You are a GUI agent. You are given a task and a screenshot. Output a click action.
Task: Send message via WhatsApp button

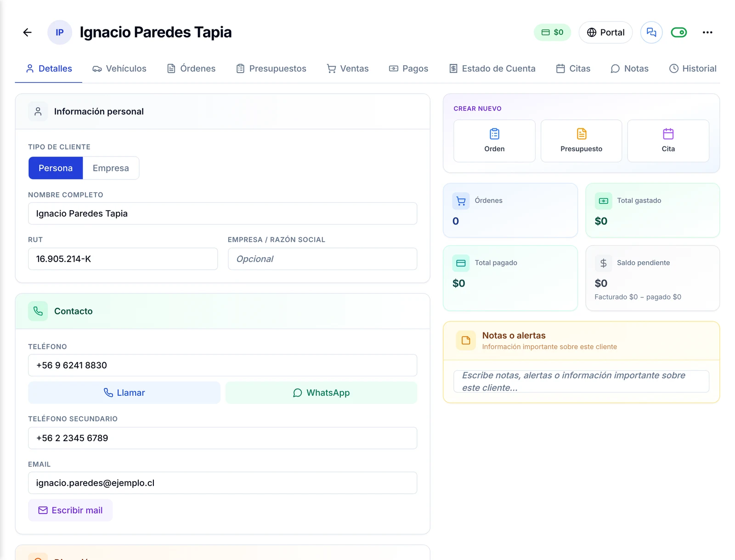point(321,392)
